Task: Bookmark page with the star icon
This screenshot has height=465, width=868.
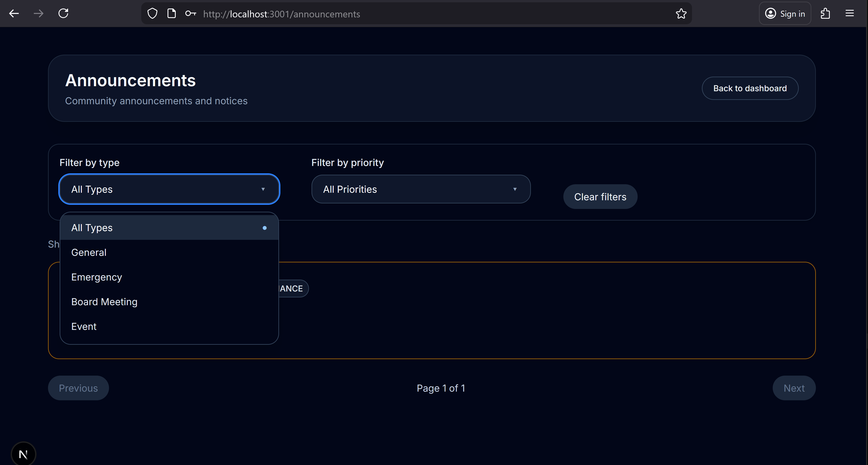Action: [x=681, y=14]
